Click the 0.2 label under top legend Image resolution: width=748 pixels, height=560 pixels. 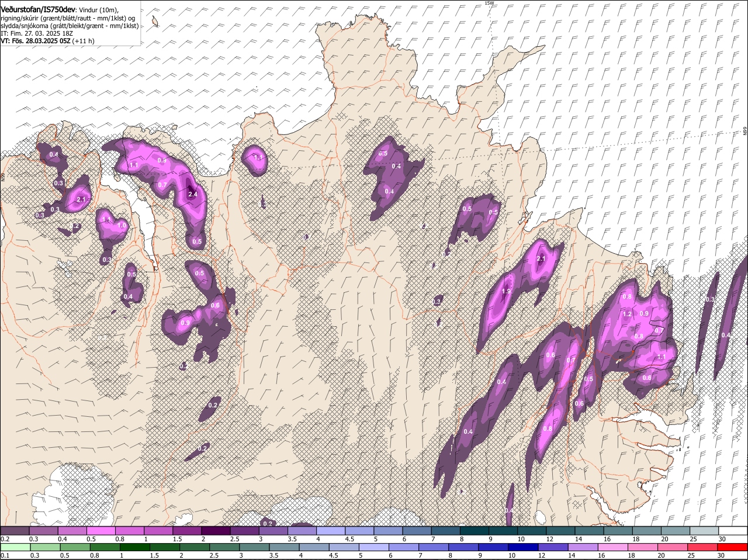tap(5, 539)
